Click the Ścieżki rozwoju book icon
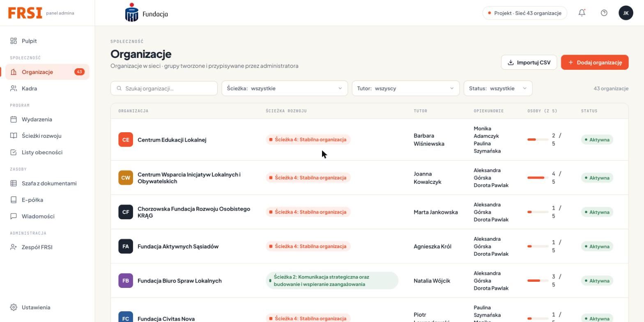This screenshot has height=322, width=644. pos(14,136)
